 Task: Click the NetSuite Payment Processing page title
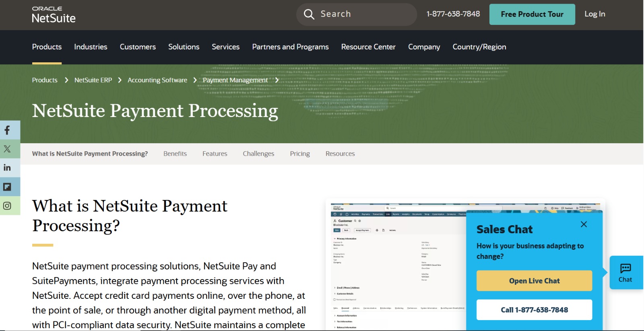pyautogui.click(x=155, y=111)
